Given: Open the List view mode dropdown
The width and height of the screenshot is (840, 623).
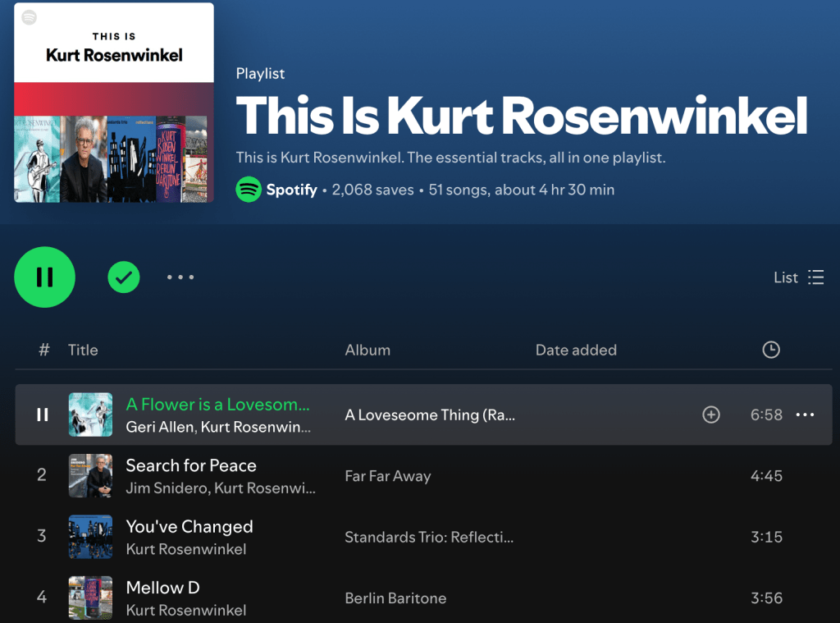Looking at the screenshot, I should (798, 277).
